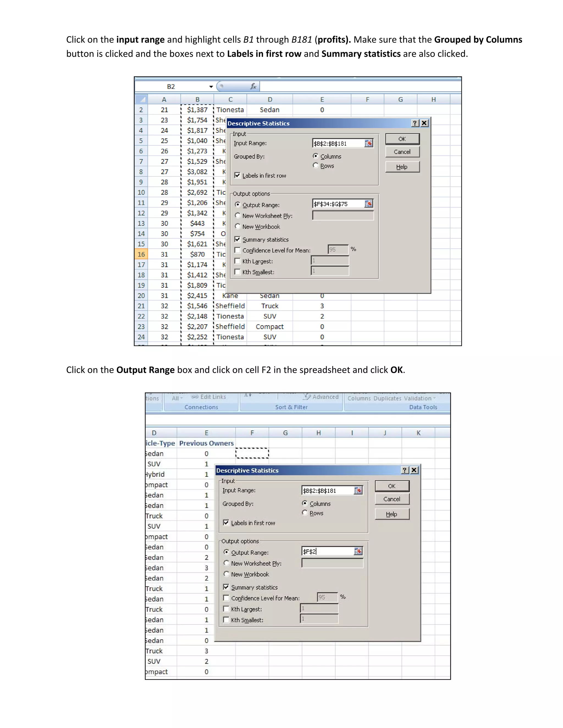Click the select-all corner of the spreadsheet
The width and height of the screenshot is (563, 728).
pyautogui.click(x=141, y=99)
